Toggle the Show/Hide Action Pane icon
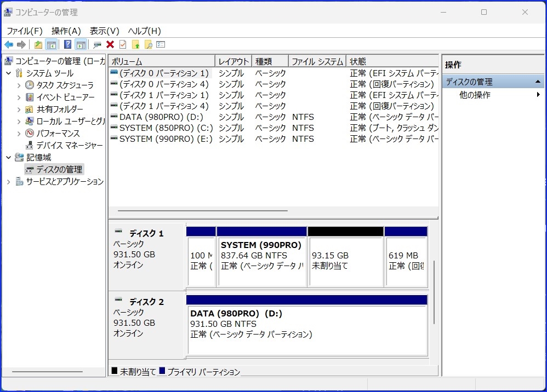Image resolution: width=547 pixels, height=392 pixels. pyautogui.click(x=81, y=44)
